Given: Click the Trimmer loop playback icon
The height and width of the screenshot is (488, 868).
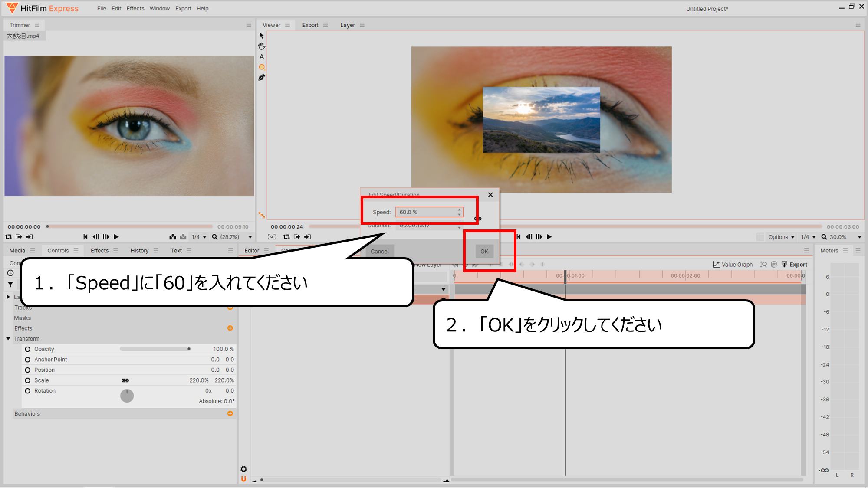Looking at the screenshot, I should pos(8,237).
